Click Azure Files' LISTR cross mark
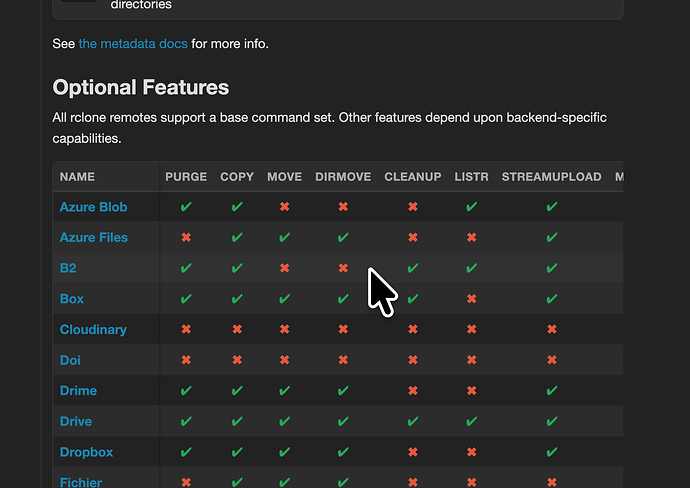Screen dimensions: 690x488 click(472, 237)
